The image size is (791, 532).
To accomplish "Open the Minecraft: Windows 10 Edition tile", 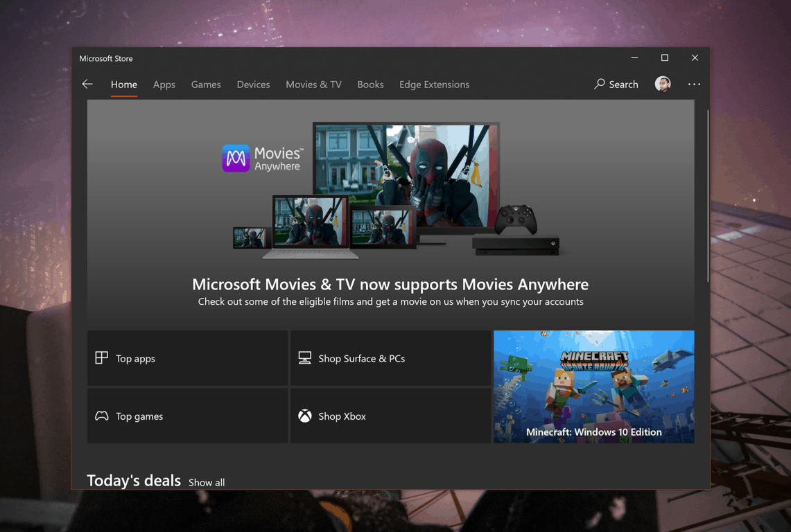I will point(593,387).
